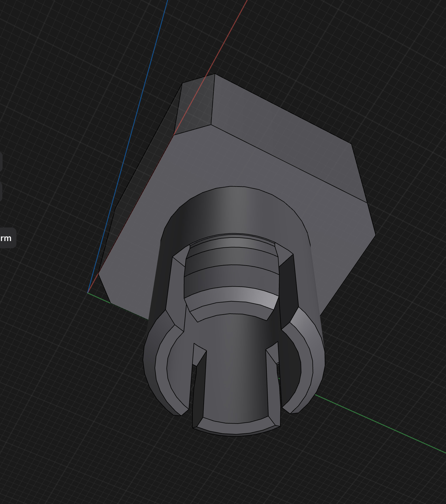Screen dimensions: 446x504
Task: Click the topmost cropped button on left edge
Action: [1, 162]
